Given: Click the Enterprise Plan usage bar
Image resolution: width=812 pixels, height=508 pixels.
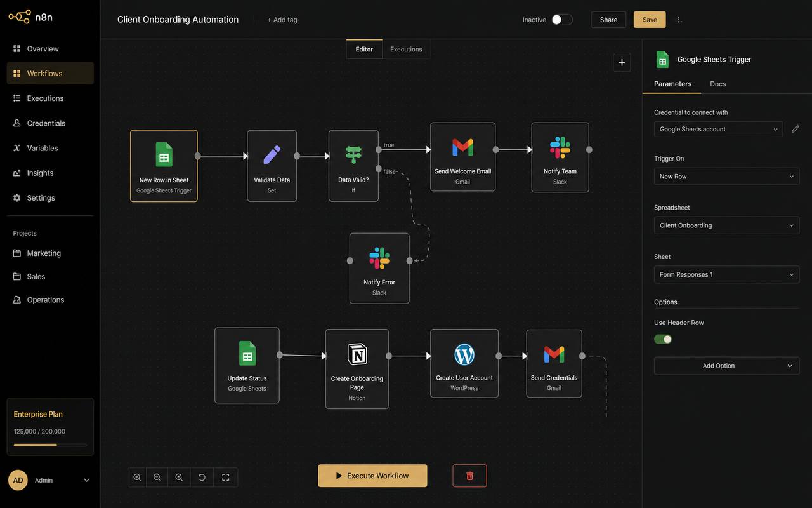Looking at the screenshot, I should coord(50,445).
